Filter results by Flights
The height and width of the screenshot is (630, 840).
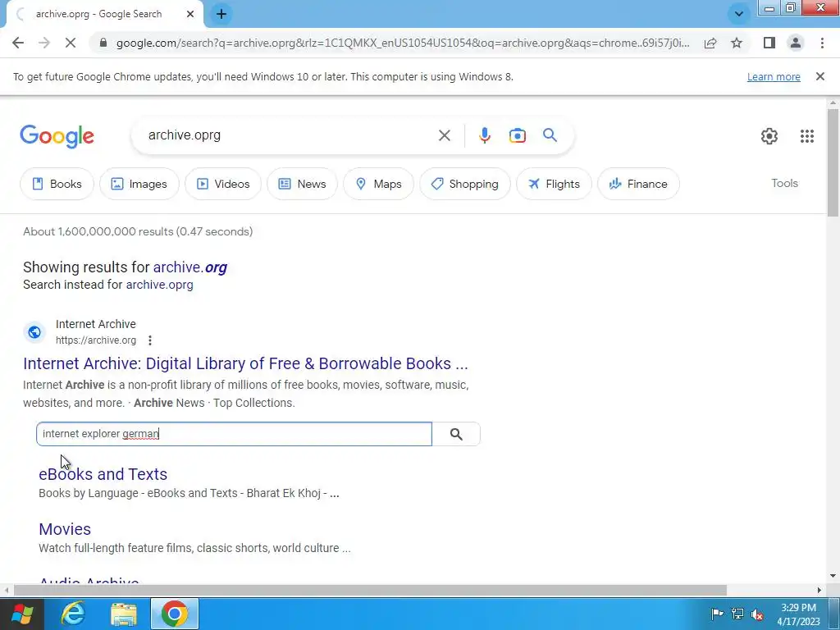tap(554, 184)
